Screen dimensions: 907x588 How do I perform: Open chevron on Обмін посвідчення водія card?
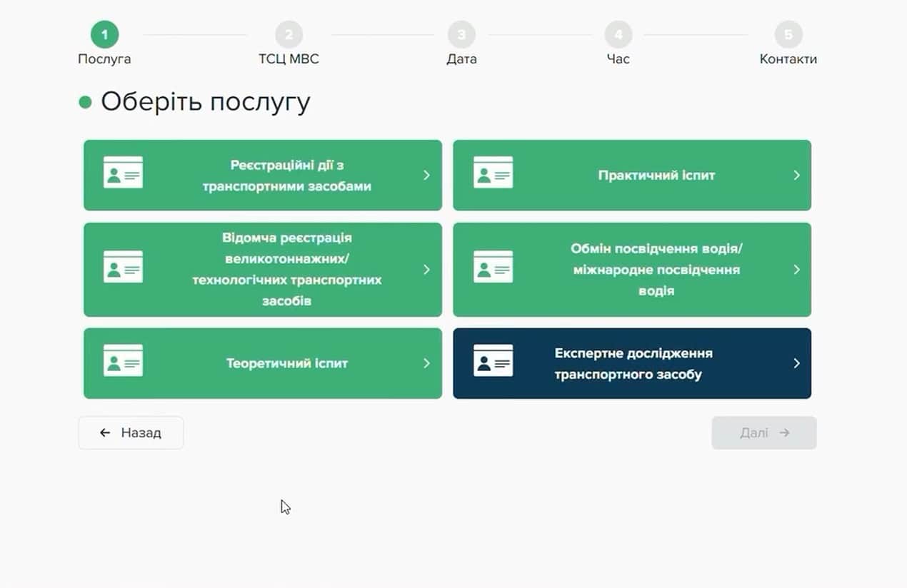point(796,270)
